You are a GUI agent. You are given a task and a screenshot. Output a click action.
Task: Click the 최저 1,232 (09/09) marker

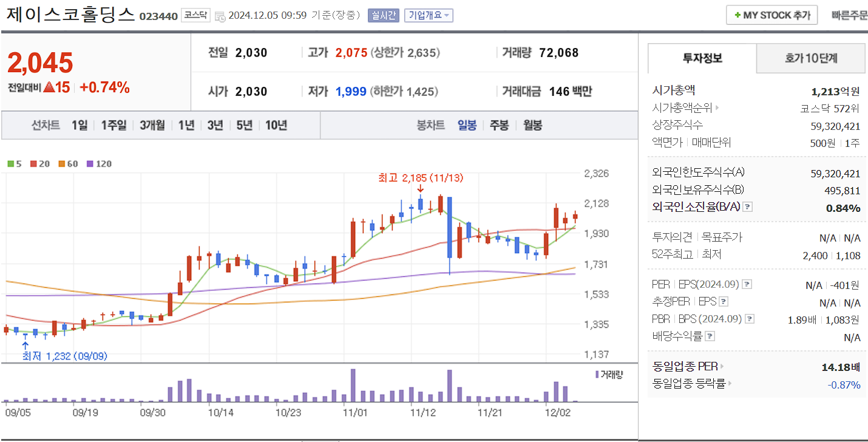(x=64, y=356)
